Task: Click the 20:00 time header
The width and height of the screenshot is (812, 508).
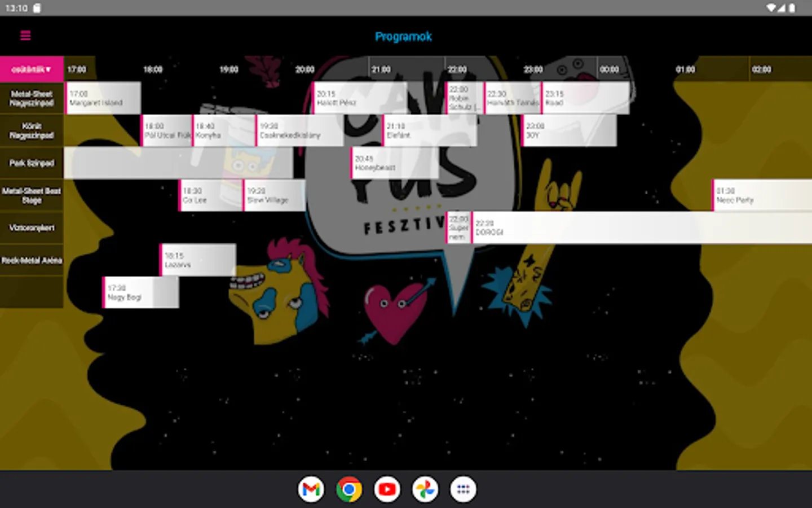Action: (305, 69)
